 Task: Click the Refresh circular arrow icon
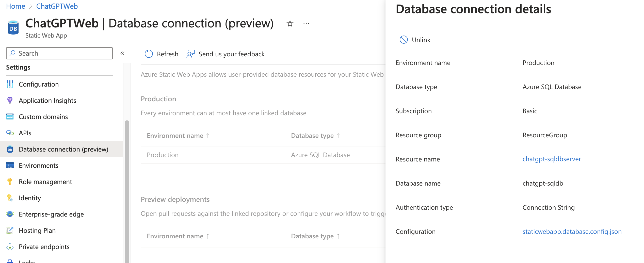pos(149,54)
